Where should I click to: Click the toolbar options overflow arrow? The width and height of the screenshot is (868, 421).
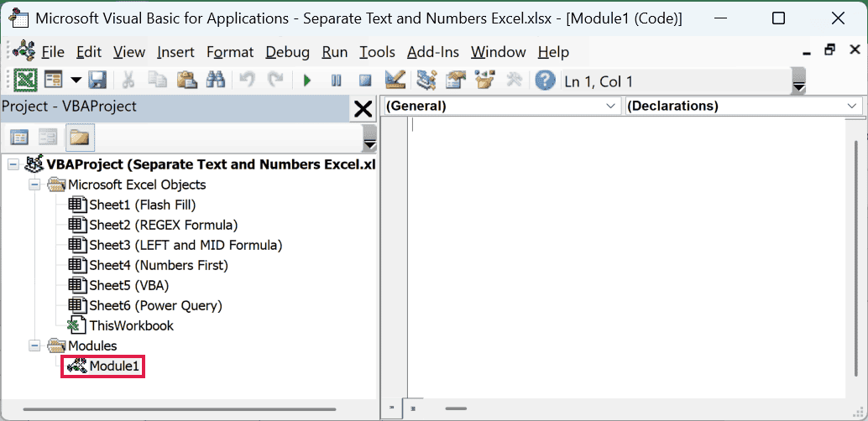pos(799,81)
